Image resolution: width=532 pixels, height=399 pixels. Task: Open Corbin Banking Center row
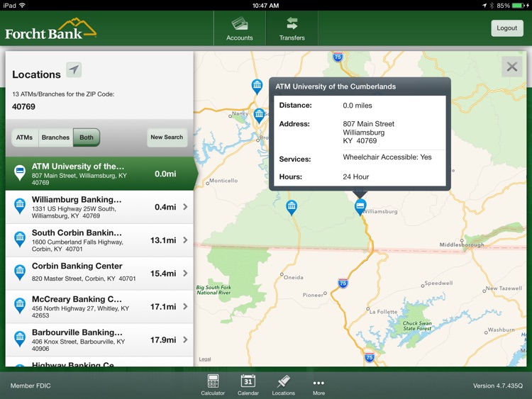point(99,274)
